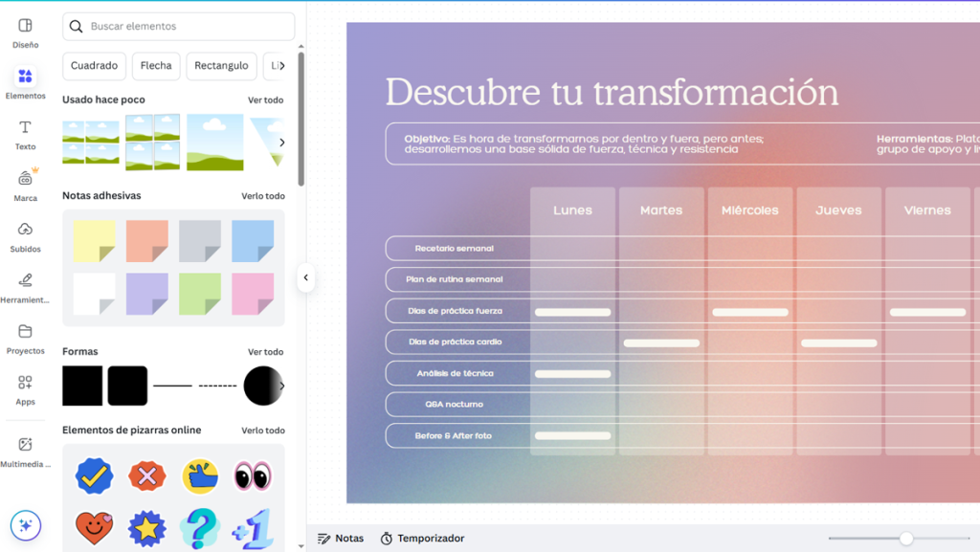The width and height of the screenshot is (980, 552).
Task: Click Verlo todo for Notas adhesivas
Action: 262,196
